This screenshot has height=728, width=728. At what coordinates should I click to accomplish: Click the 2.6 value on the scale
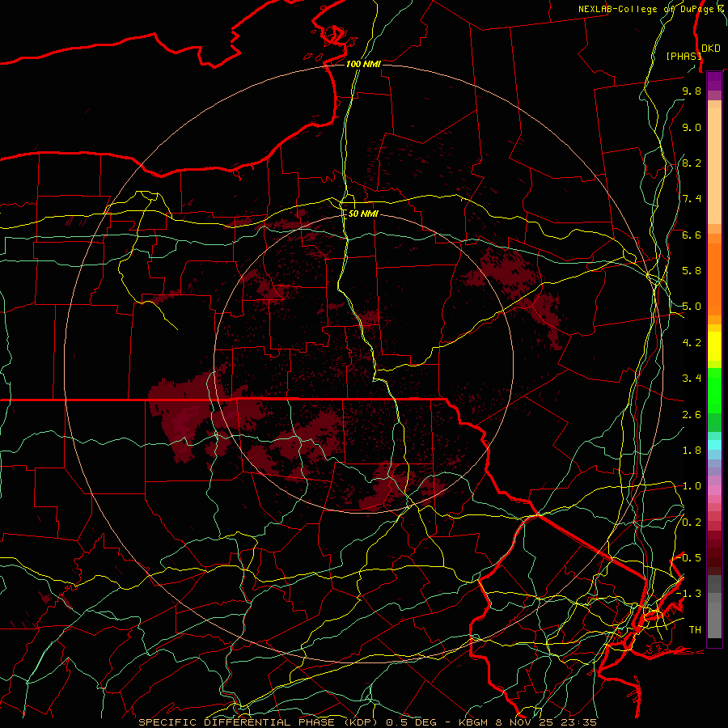(692, 415)
